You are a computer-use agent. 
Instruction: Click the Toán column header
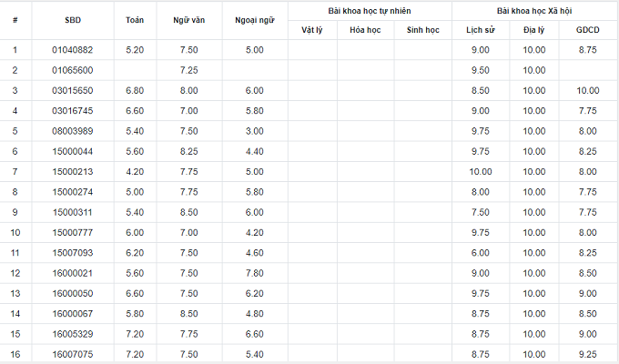(134, 19)
